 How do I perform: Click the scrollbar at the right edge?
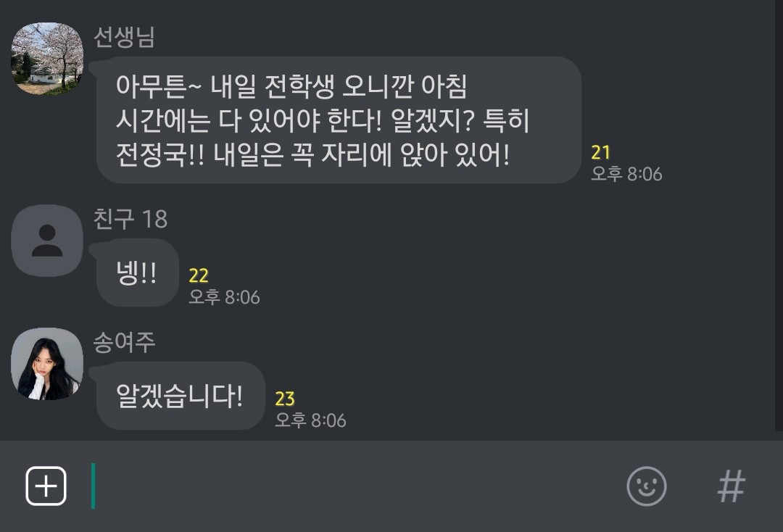point(778,215)
